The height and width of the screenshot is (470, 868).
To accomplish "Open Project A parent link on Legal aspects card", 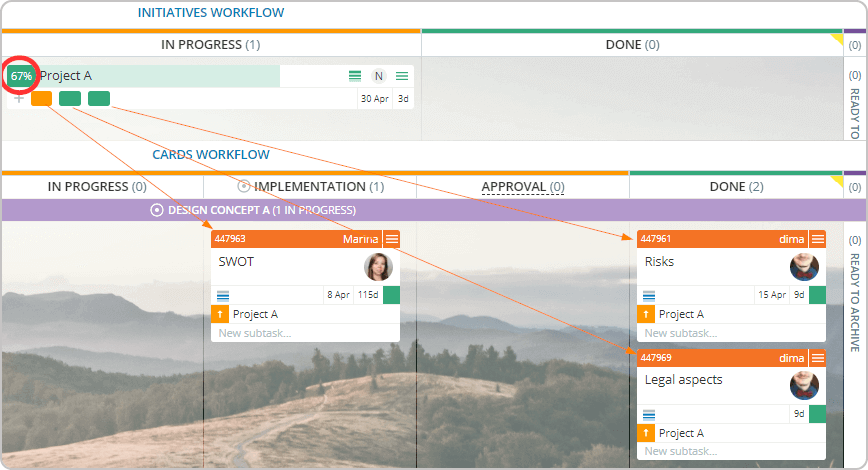I will tap(681, 433).
